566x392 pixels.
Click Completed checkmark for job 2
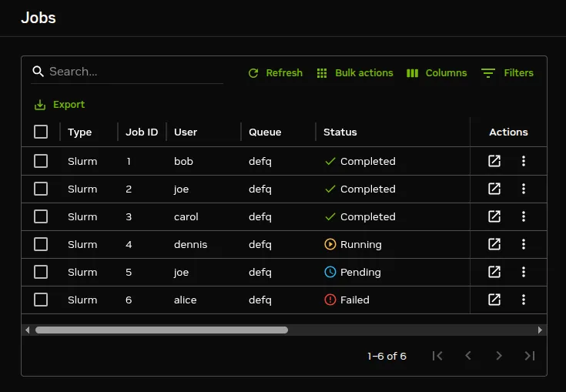pyautogui.click(x=330, y=189)
